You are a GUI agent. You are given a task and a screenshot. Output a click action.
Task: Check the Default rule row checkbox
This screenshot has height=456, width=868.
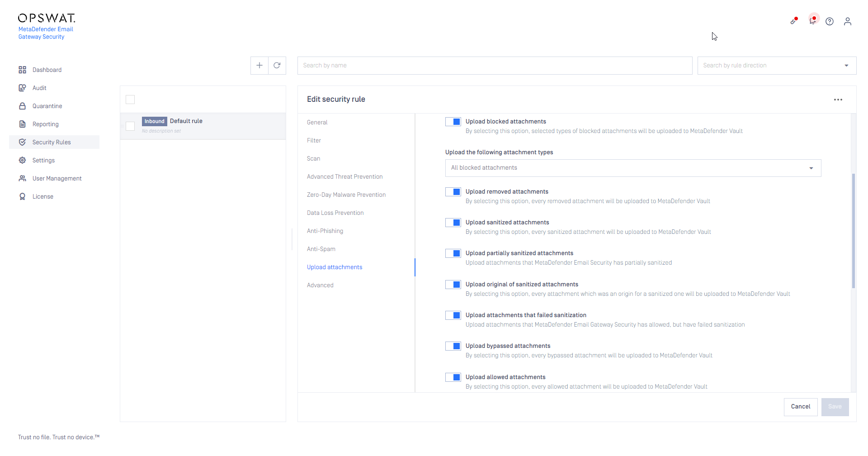click(x=130, y=126)
